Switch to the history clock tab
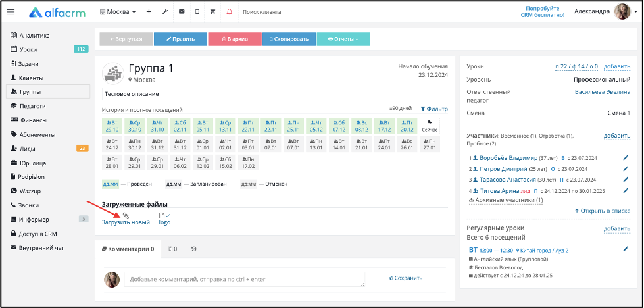Screen dimensions: 644x308 click(x=194, y=249)
